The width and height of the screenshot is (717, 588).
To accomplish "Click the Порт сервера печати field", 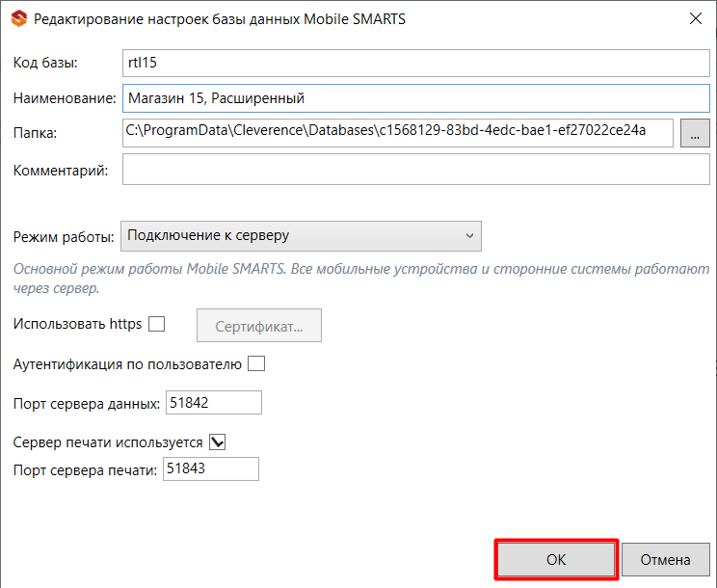I will click(211, 468).
